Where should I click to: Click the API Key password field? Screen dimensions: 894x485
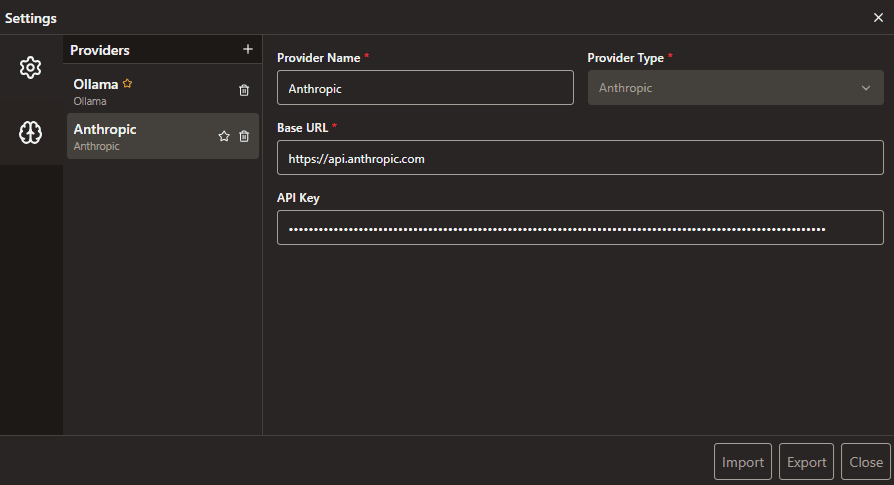tap(580, 228)
